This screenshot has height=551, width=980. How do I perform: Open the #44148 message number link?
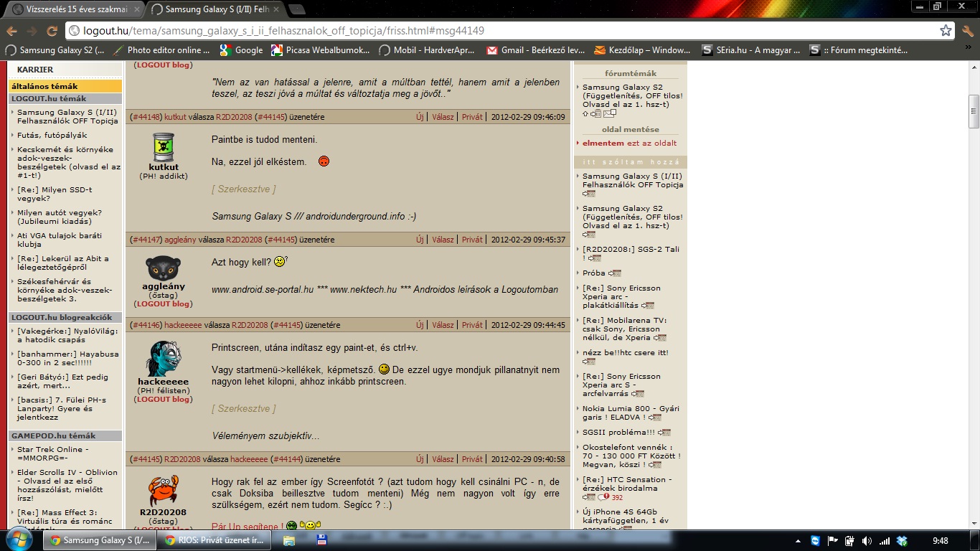click(x=146, y=117)
